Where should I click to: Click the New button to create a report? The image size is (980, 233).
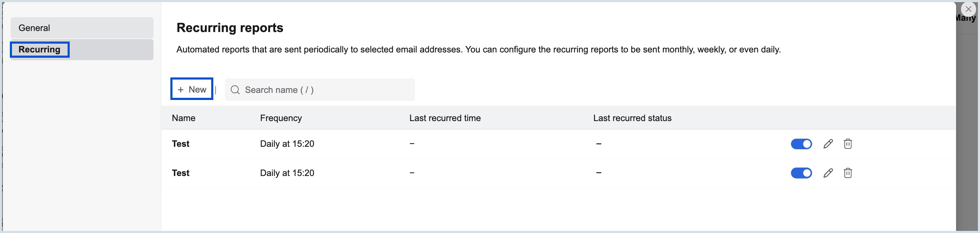[x=191, y=89]
